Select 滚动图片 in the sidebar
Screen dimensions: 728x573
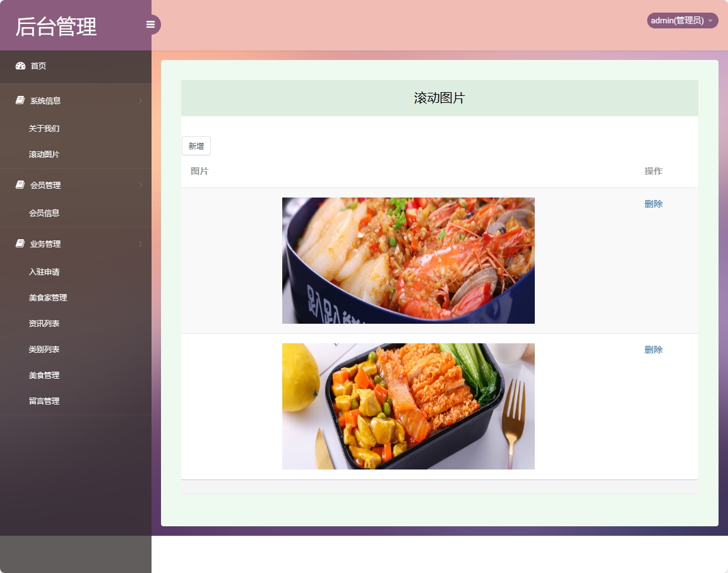click(43, 154)
